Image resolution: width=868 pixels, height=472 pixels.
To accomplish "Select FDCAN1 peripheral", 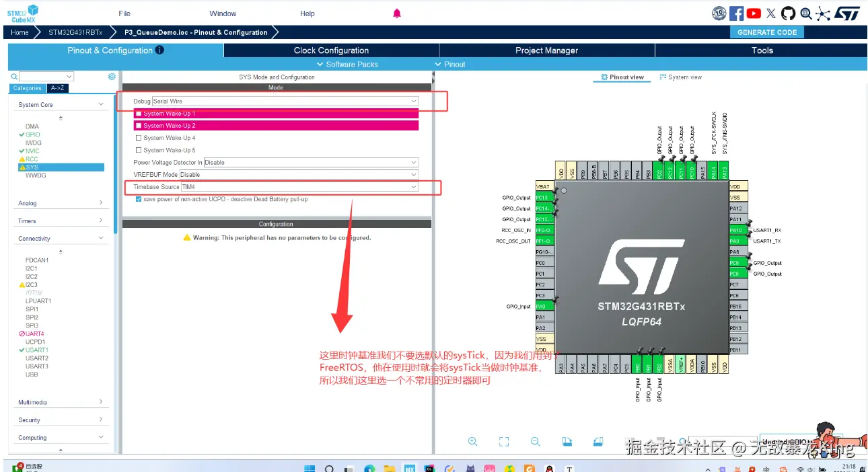I will pyautogui.click(x=37, y=260).
